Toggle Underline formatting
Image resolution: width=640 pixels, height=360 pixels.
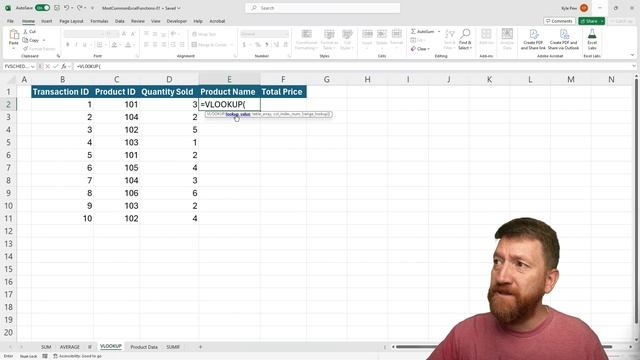pyautogui.click(x=85, y=44)
